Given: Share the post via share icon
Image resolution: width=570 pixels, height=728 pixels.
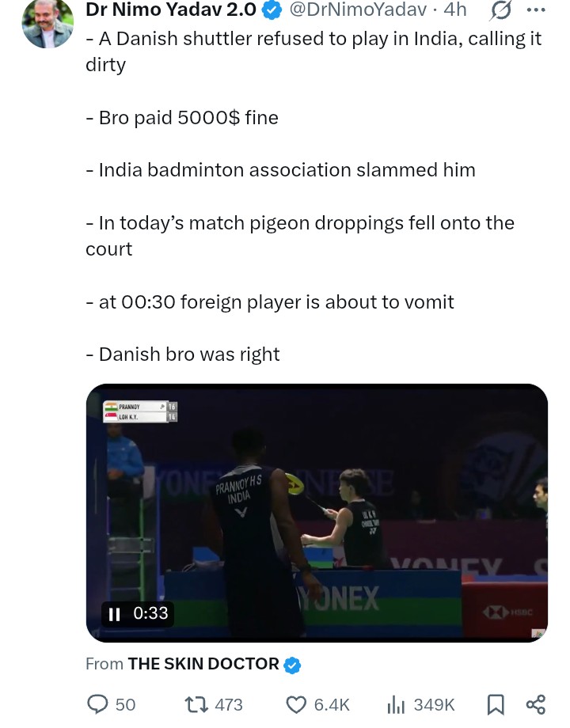Looking at the screenshot, I should [x=536, y=704].
